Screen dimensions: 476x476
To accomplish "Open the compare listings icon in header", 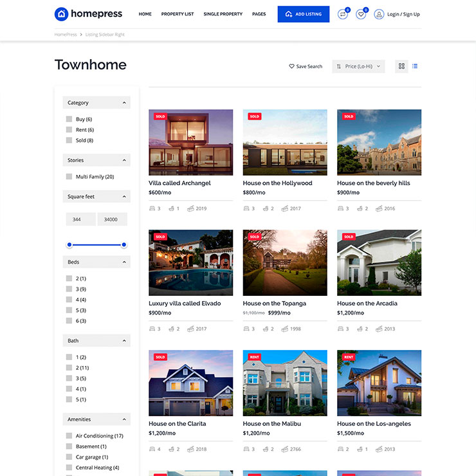I will pyautogui.click(x=342, y=14).
